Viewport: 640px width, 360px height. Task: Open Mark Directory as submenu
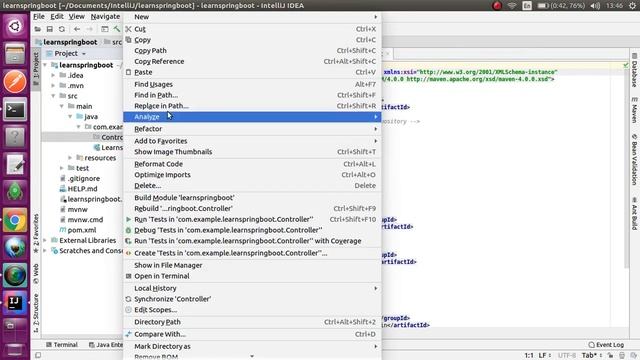[252, 346]
